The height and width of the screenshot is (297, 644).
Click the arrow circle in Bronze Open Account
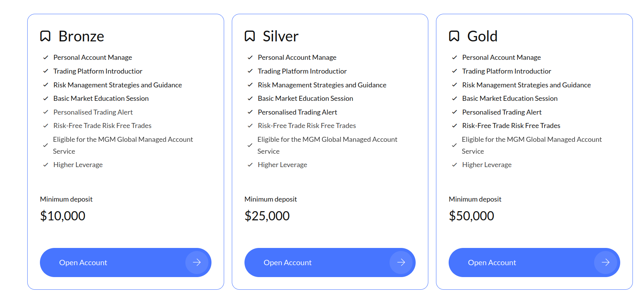coord(197,263)
